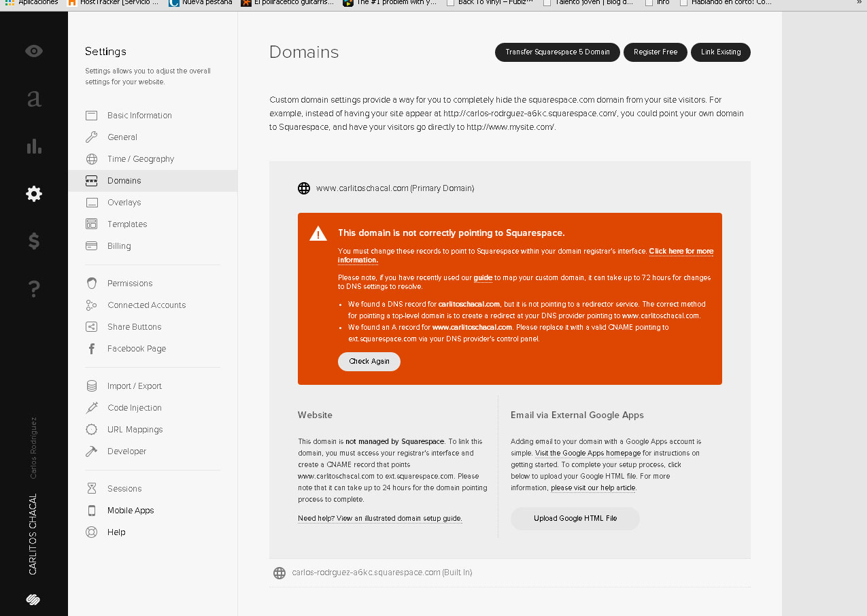Click the Templates layout icon

coord(92,224)
